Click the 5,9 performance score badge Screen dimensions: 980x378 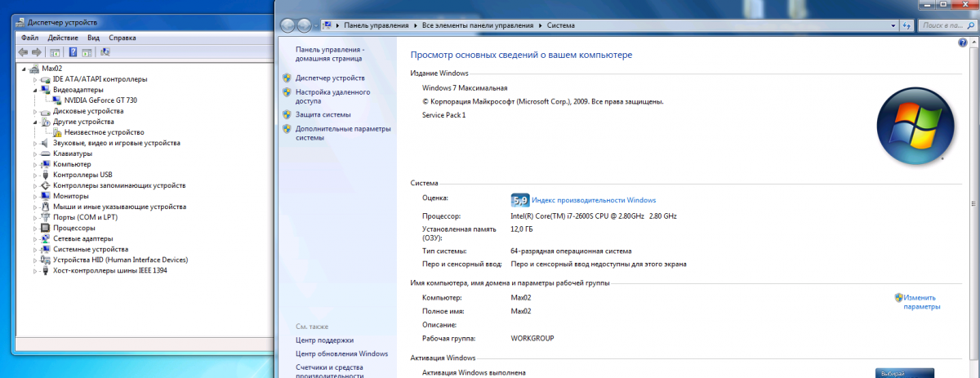coord(519,199)
